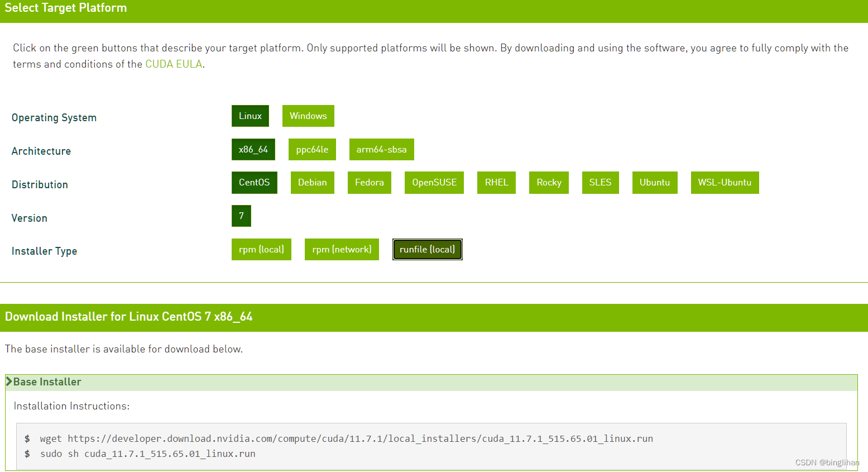868x472 pixels.
Task: Select RHEL distribution
Action: pyautogui.click(x=496, y=183)
